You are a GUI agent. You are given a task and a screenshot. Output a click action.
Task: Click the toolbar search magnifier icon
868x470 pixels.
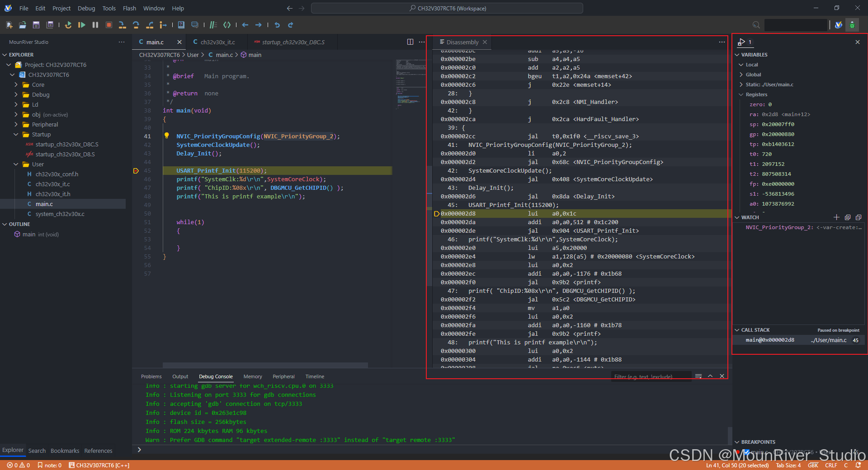pos(756,25)
